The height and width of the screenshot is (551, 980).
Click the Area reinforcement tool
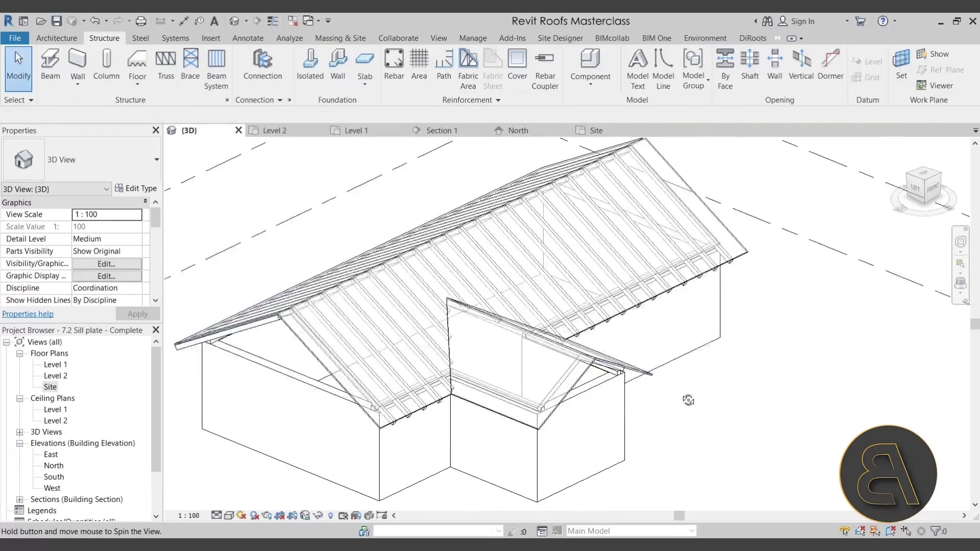419,64
